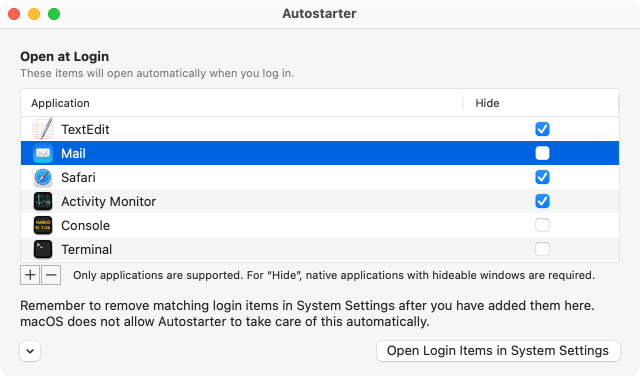640x376 pixels.
Task: Check the Hide box for Console
Action: pos(542,225)
